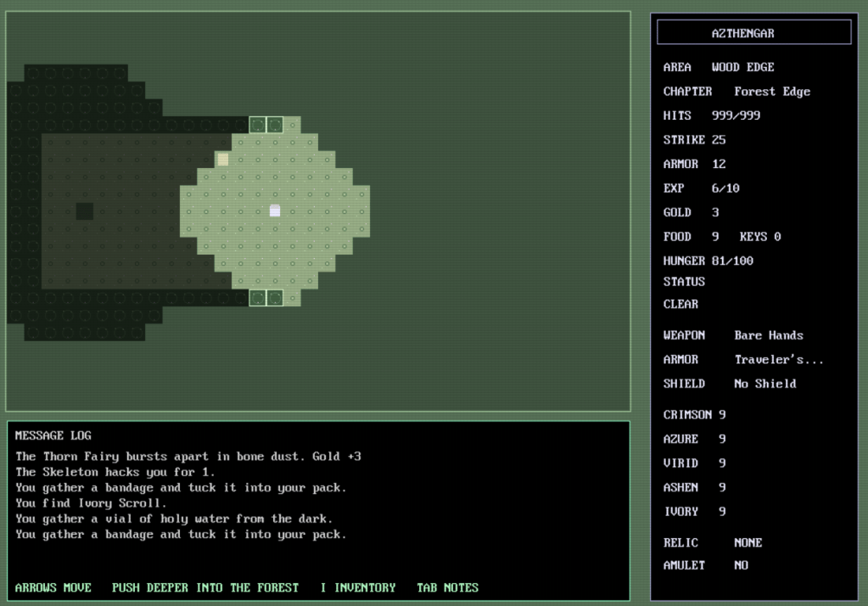This screenshot has height=606, width=868.
Task: Click the HUNGER 81/100 meter
Action: tap(708, 261)
